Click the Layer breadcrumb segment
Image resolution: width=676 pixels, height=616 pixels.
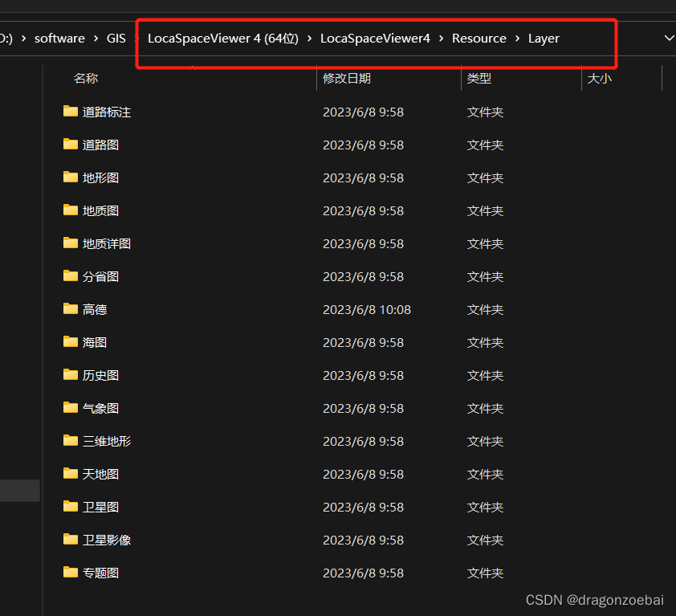(544, 39)
